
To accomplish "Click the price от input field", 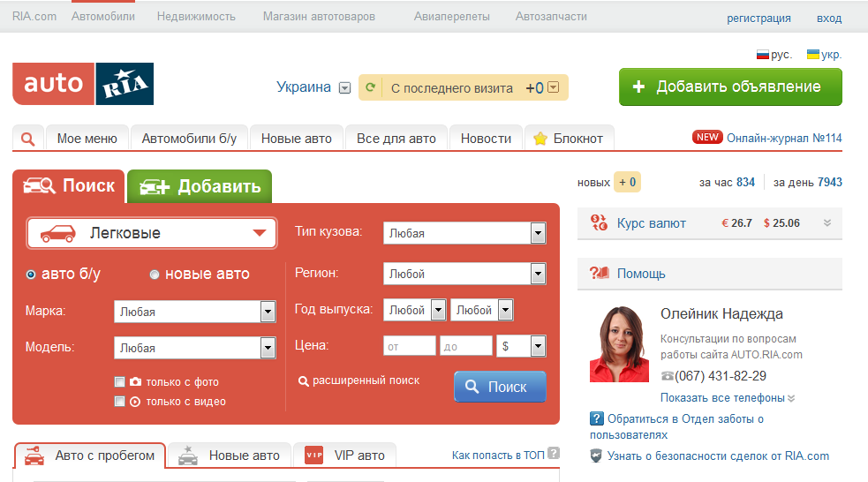I will pyautogui.click(x=410, y=346).
